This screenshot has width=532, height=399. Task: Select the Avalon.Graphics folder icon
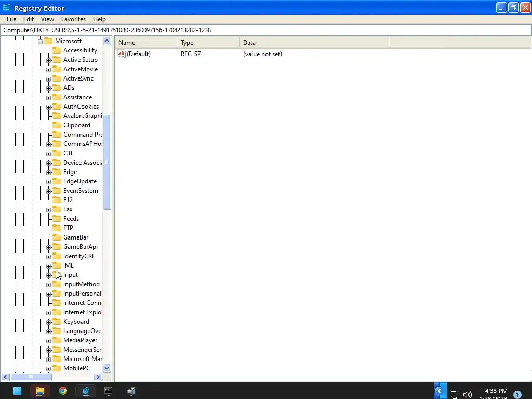[x=57, y=116]
